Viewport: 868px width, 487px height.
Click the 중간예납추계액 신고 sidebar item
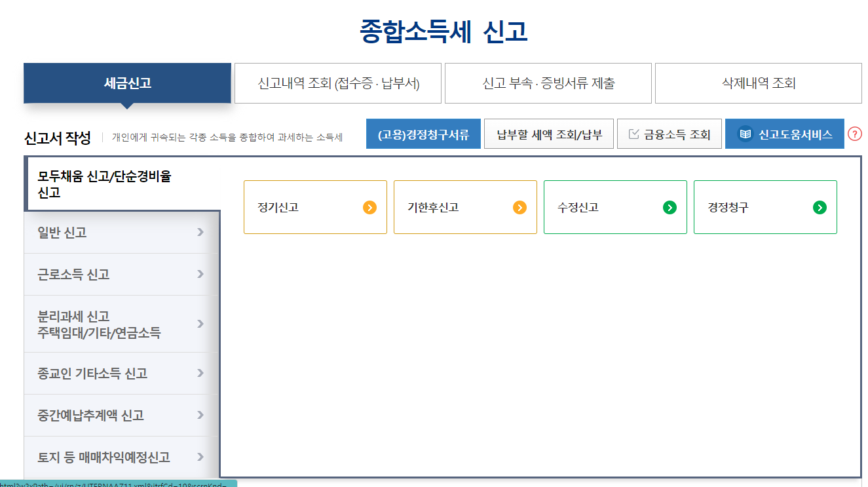(93, 415)
